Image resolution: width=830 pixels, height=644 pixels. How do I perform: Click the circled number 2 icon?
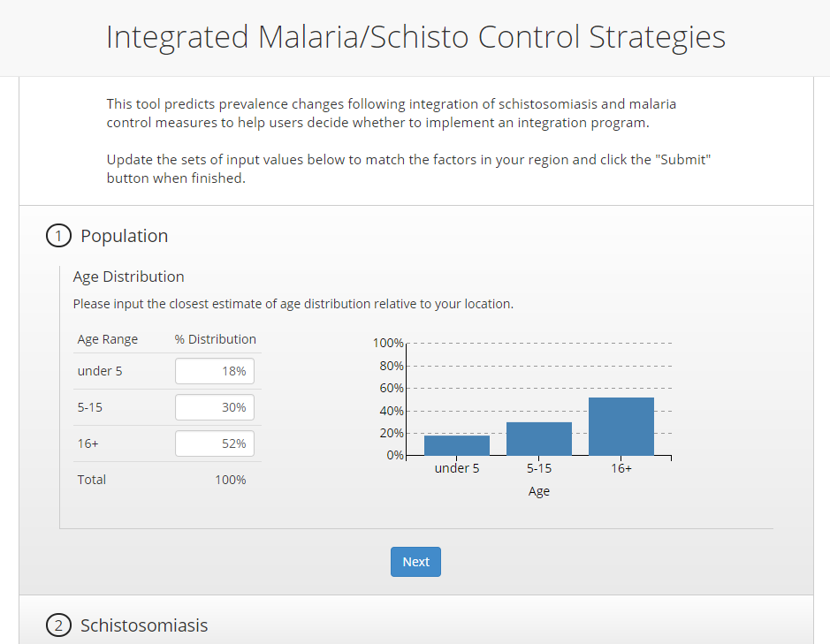[x=58, y=626]
